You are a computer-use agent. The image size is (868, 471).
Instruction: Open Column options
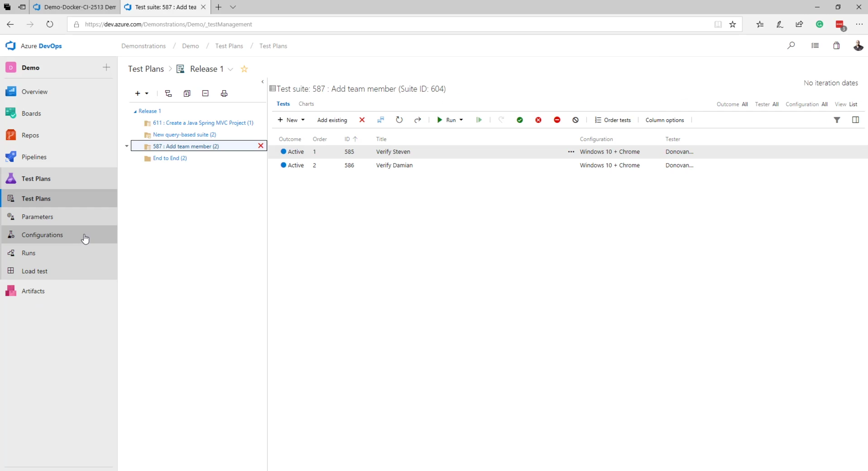665,120
